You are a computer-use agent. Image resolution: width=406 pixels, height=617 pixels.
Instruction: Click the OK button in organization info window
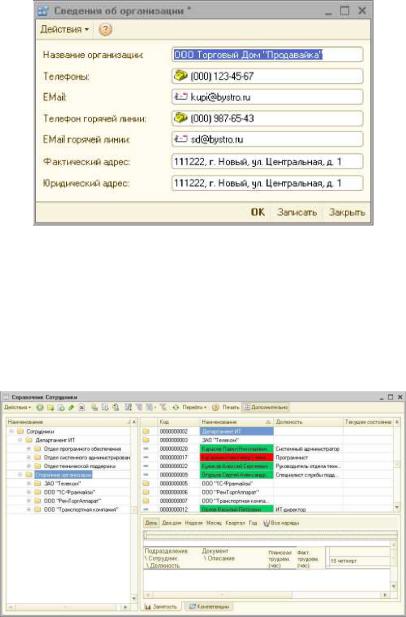(258, 212)
